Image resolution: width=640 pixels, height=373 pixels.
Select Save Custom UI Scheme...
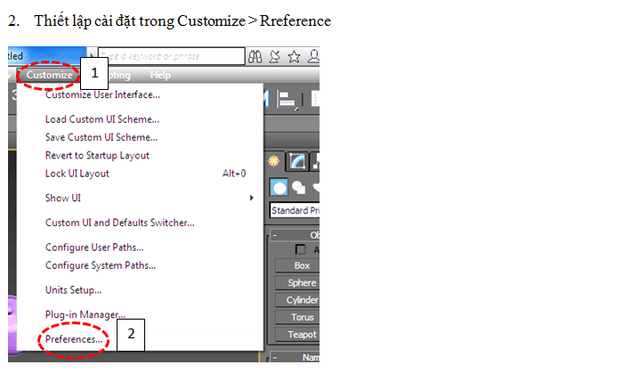[x=101, y=137]
